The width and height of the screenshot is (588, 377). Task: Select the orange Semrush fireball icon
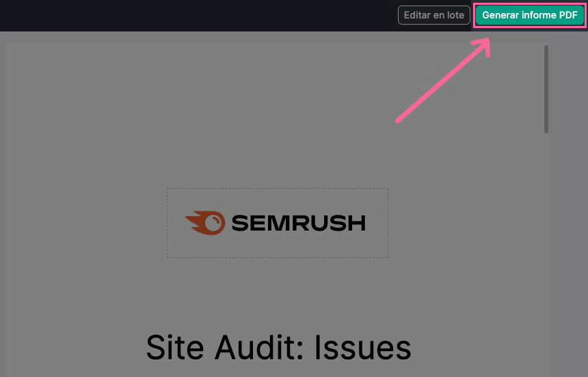[x=205, y=223]
